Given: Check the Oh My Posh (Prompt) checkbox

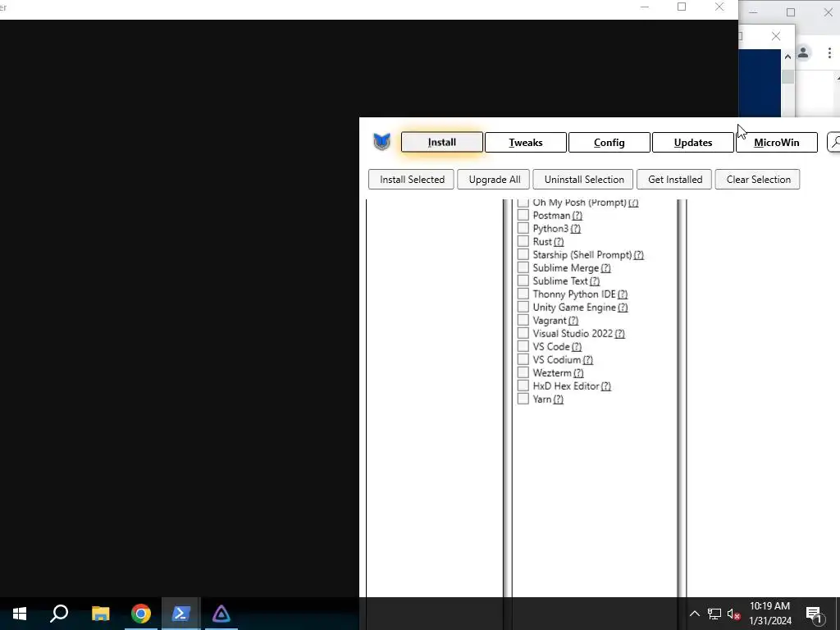Looking at the screenshot, I should coord(523,202).
